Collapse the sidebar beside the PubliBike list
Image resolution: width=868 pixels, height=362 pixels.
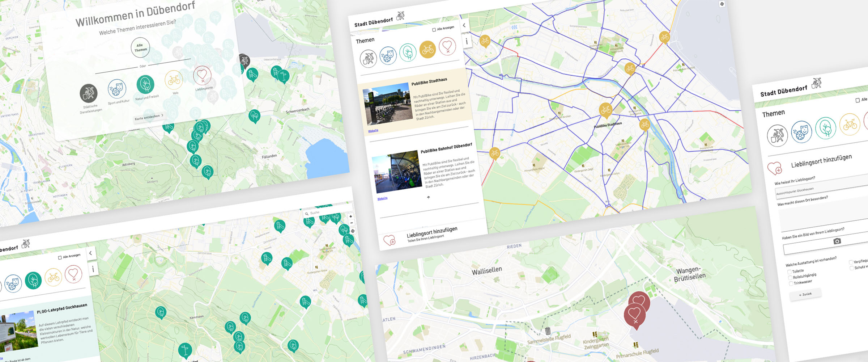(x=464, y=25)
